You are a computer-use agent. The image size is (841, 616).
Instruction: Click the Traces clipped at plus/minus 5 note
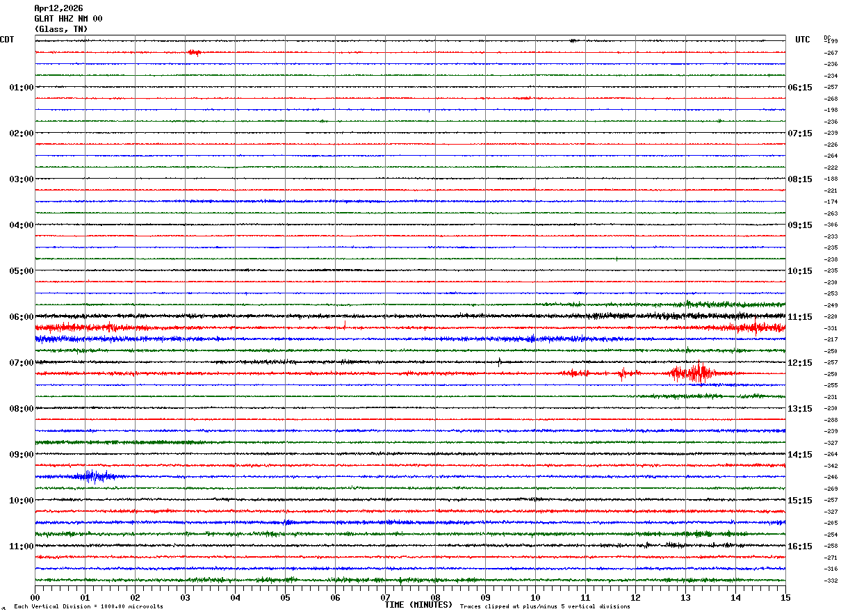tap(545, 607)
